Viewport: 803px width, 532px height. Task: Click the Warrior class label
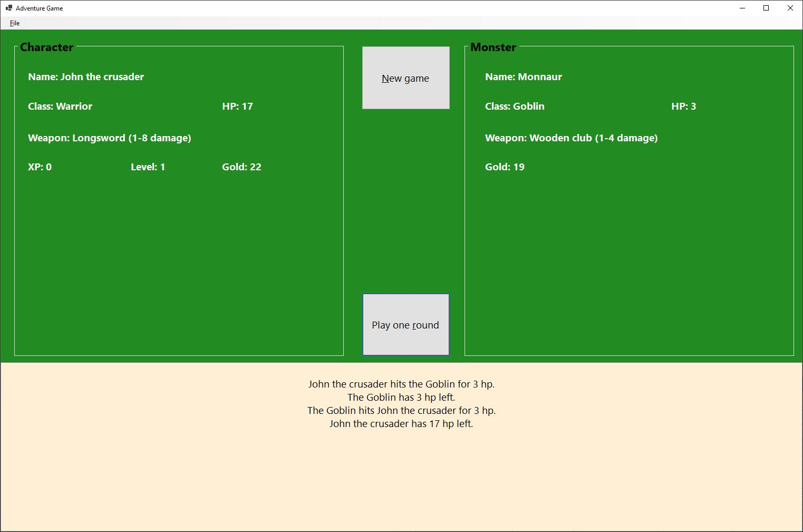(60, 106)
